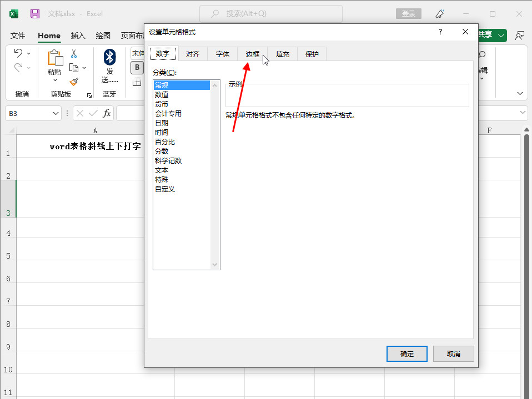This screenshot has height=399, width=532.
Task: Expand the Share button dropdown
Action: point(501,36)
